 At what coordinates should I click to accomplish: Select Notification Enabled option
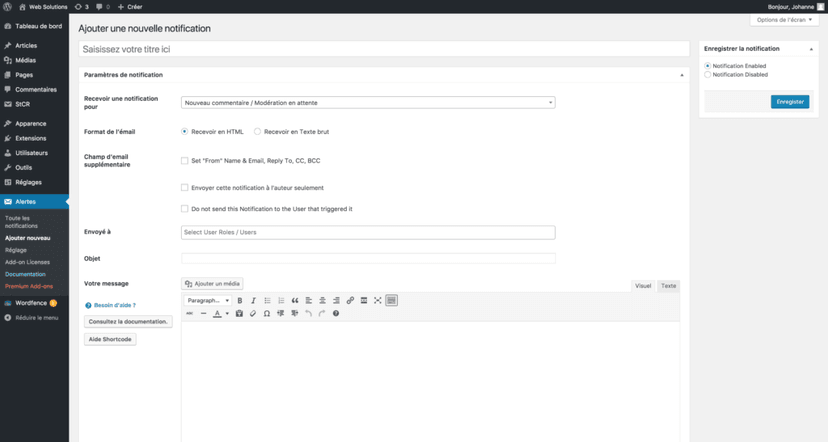(708, 66)
